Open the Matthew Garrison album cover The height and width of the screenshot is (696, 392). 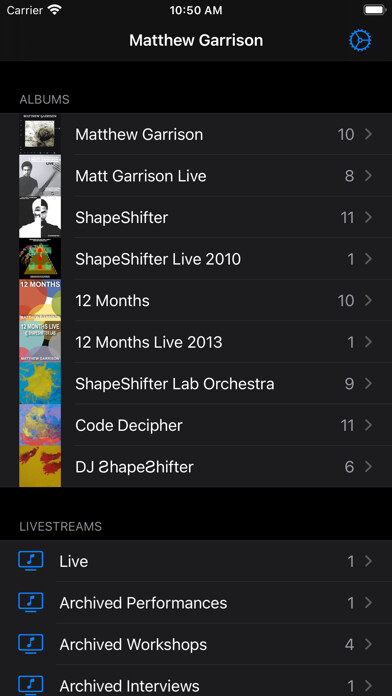coord(40,134)
